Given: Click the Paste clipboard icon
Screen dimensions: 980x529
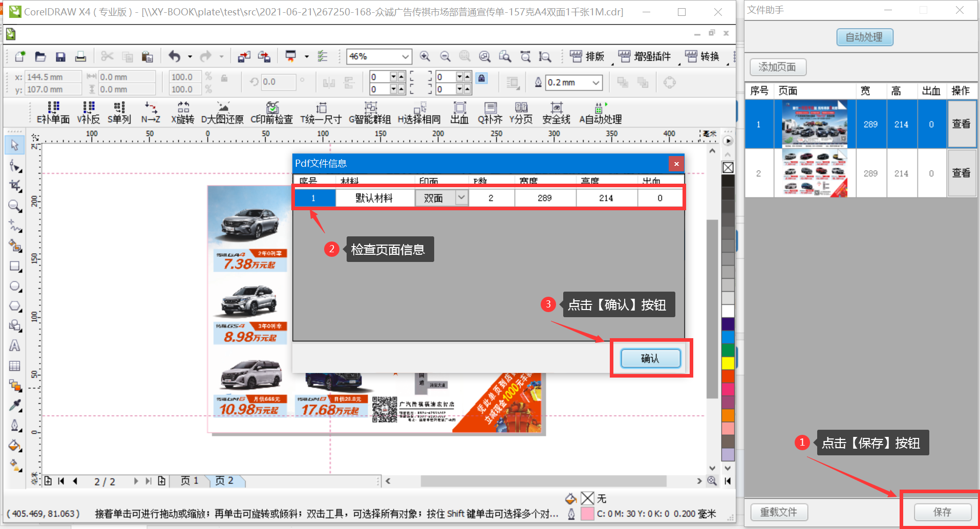Looking at the screenshot, I should pyautogui.click(x=147, y=56).
